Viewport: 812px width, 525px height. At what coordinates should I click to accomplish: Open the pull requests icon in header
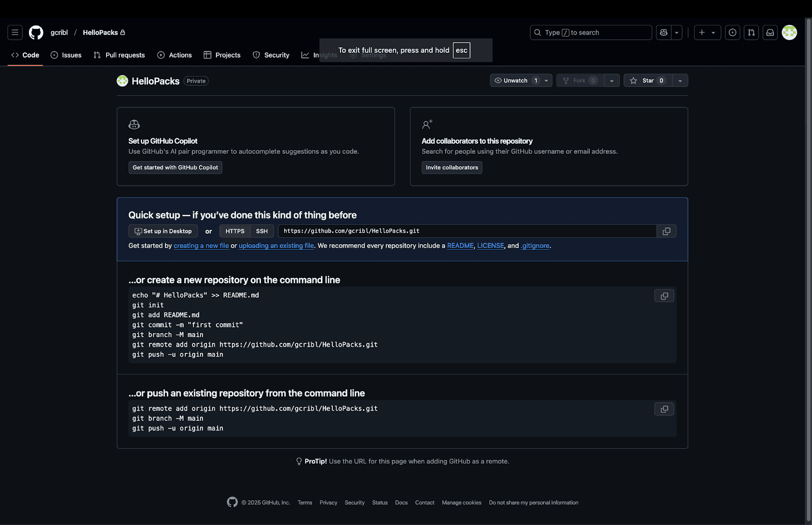(x=751, y=32)
